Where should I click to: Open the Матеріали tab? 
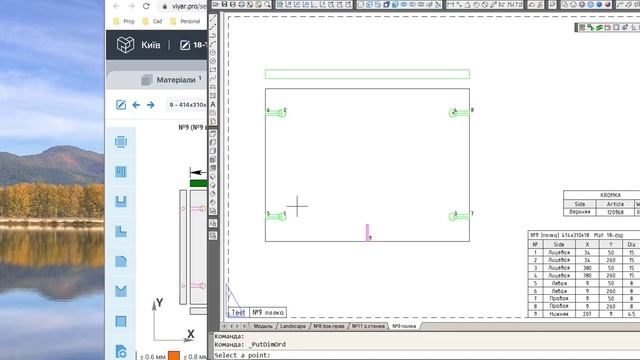click(171, 80)
